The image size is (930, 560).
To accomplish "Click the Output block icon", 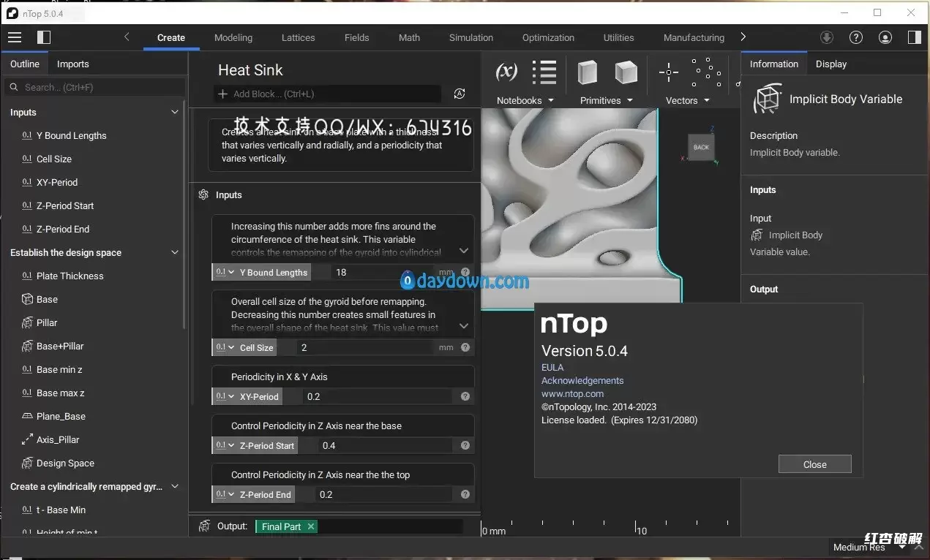I will [x=205, y=526].
